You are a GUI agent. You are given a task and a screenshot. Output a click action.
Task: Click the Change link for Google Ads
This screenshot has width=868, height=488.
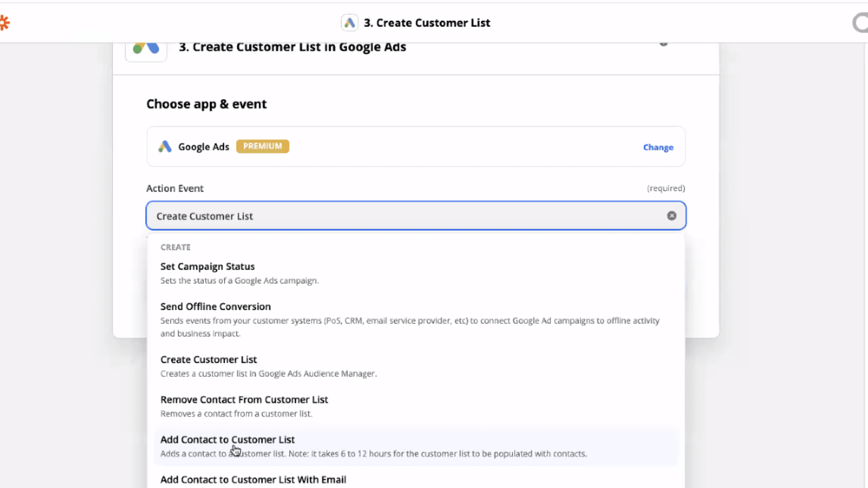658,147
